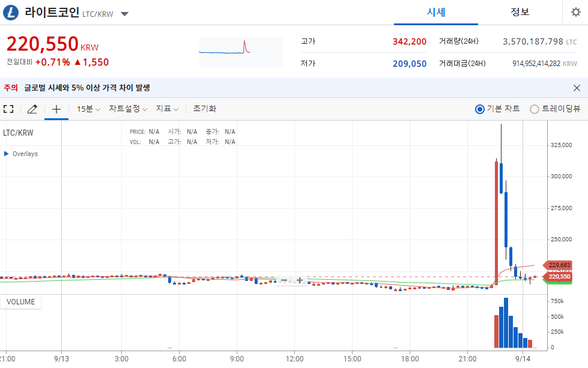
Task: Click the tall red candle at the spike
Action: point(497,223)
